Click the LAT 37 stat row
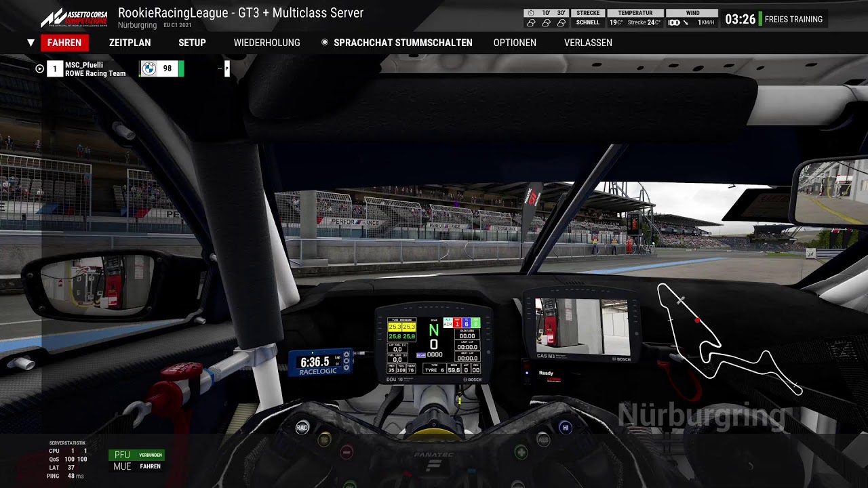Viewport: 868px width, 488px height. point(62,467)
